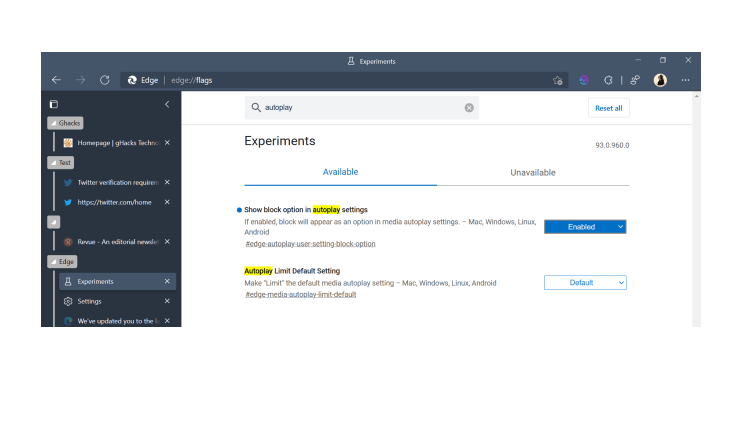
Task: Open the user profile avatar
Action: coord(660,80)
